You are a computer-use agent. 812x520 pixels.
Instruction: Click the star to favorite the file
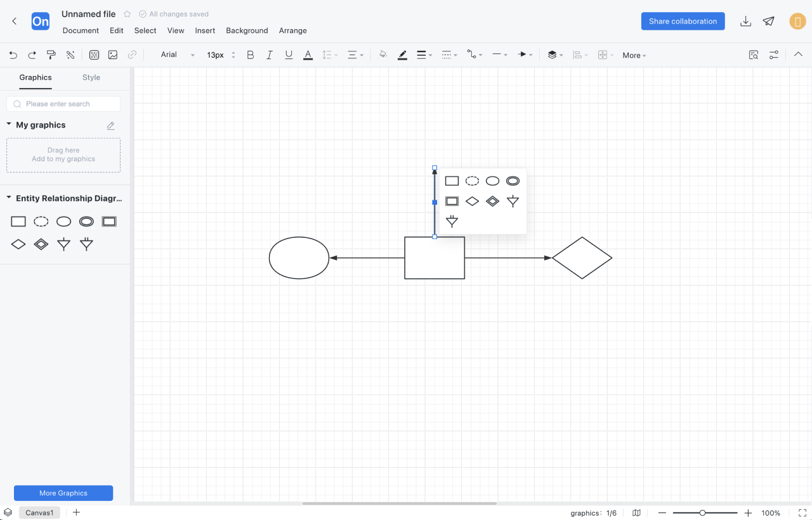coord(128,14)
